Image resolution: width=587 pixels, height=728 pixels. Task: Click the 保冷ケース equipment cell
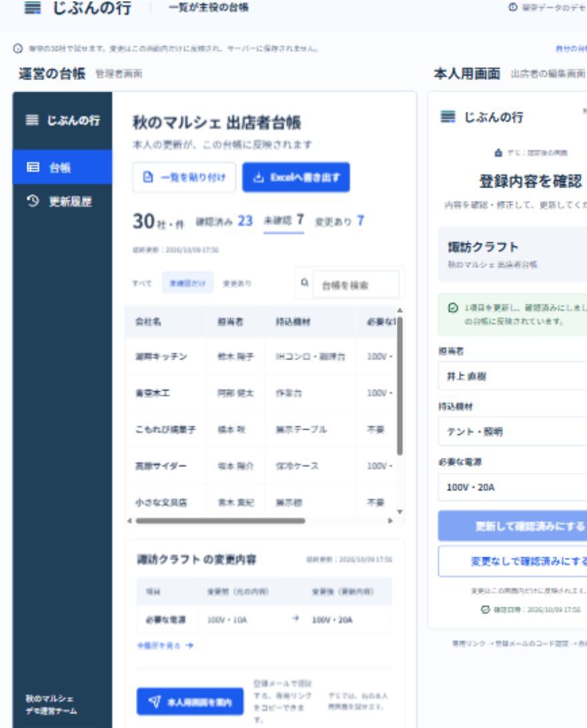click(310, 466)
